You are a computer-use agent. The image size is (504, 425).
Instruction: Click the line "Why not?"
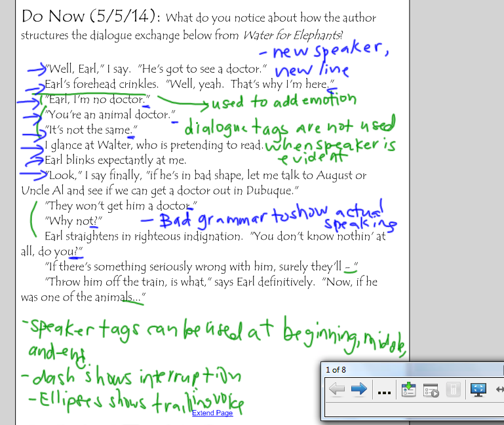click(73, 221)
